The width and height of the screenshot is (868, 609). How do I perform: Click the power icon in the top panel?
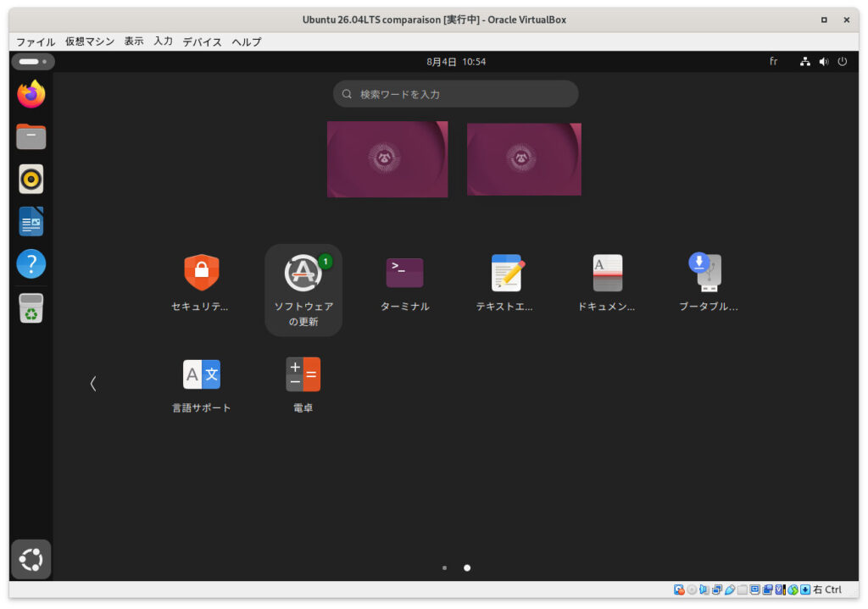point(842,61)
